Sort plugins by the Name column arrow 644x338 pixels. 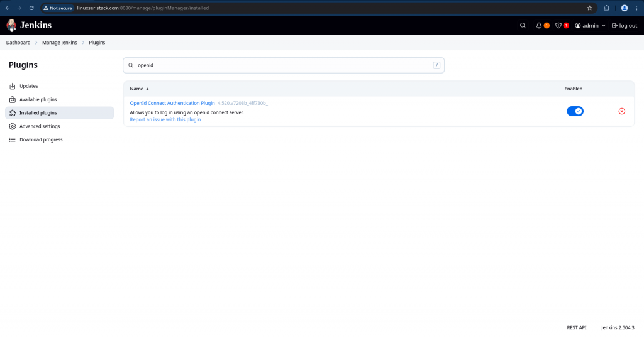147,89
